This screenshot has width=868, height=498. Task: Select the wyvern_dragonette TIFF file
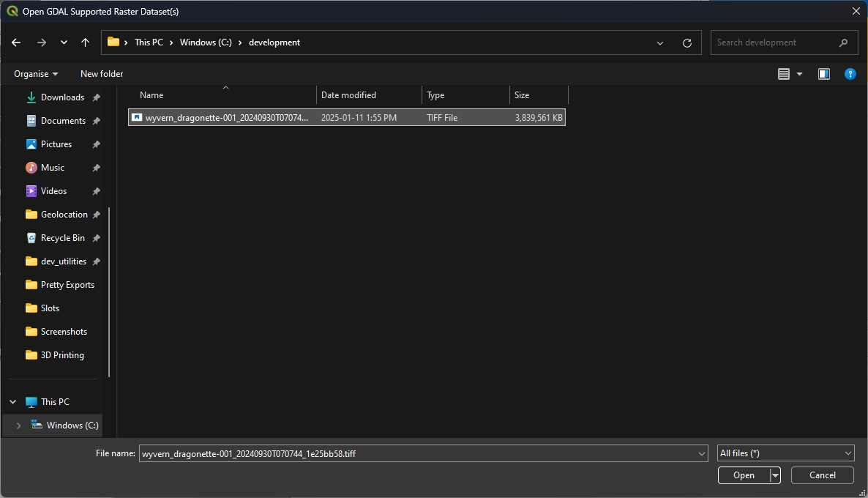click(227, 117)
